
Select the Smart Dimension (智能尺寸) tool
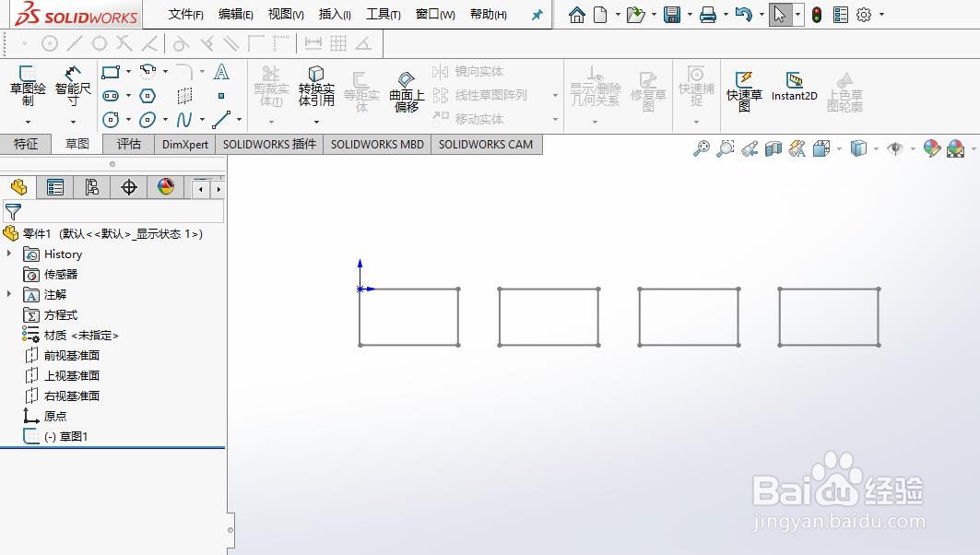(73, 87)
